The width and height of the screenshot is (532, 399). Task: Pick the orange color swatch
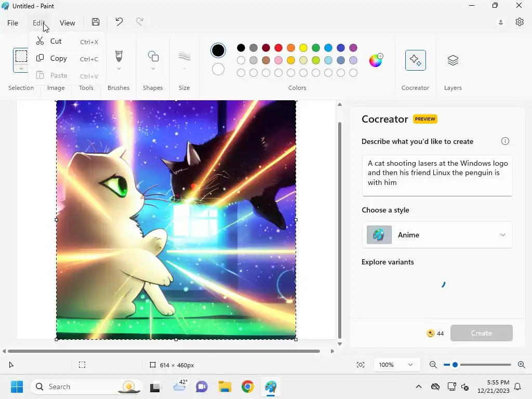pyautogui.click(x=291, y=48)
